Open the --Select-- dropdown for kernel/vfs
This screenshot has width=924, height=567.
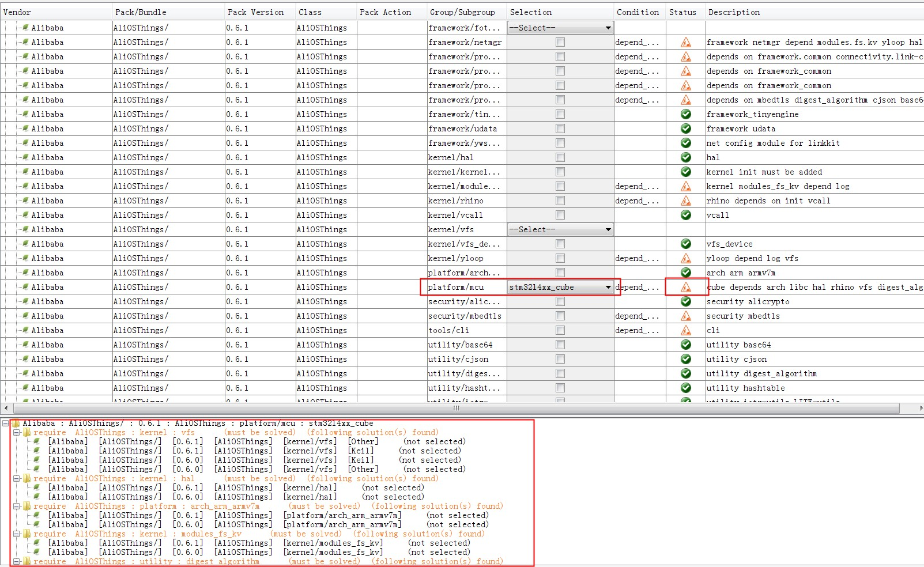pyautogui.click(x=560, y=229)
